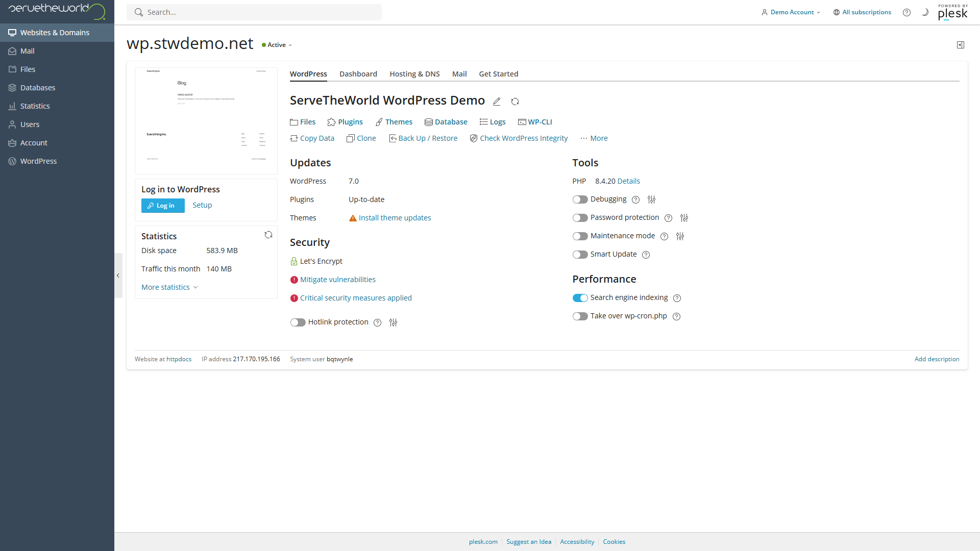Disable Search engine indexing
The height and width of the screenshot is (551, 980).
pyautogui.click(x=580, y=298)
